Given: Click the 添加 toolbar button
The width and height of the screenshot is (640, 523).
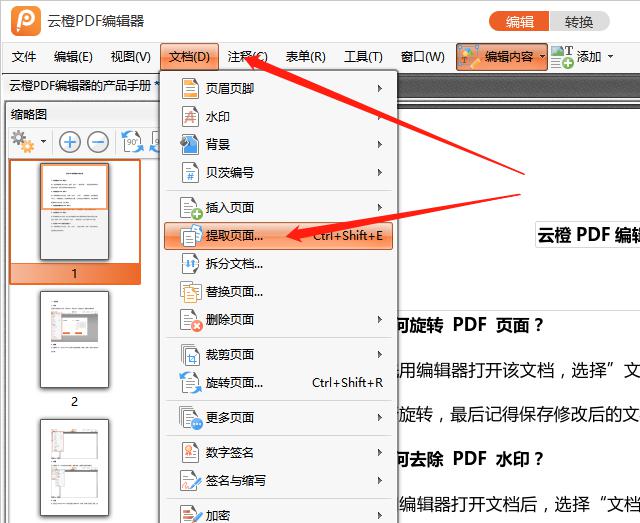Looking at the screenshot, I should click(x=576, y=57).
